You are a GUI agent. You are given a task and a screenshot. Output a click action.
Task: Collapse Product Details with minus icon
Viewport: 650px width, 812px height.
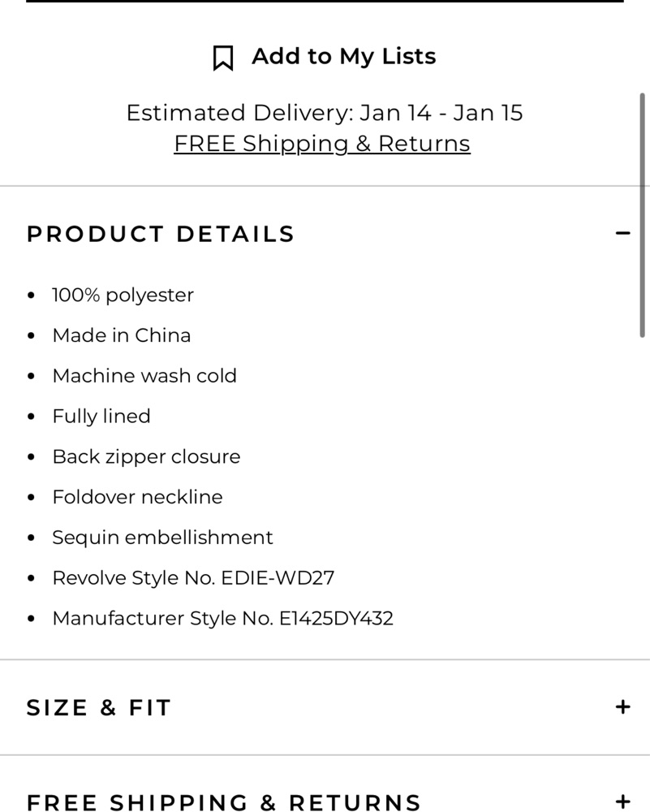[622, 234]
